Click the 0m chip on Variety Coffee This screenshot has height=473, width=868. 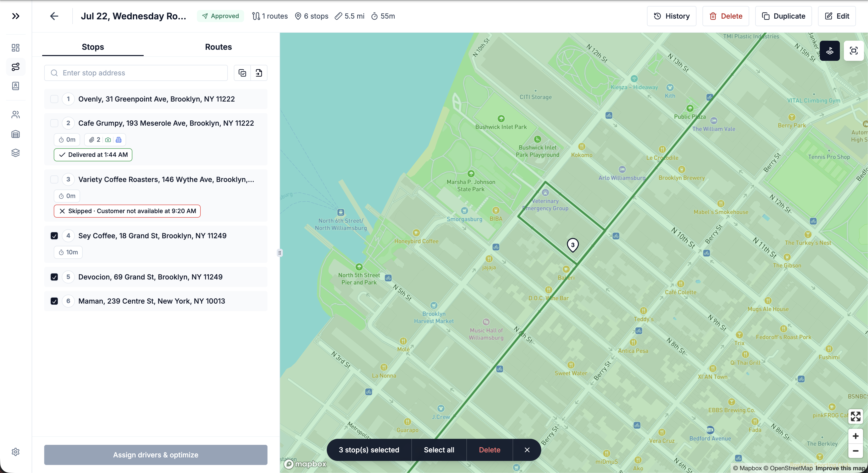67,196
